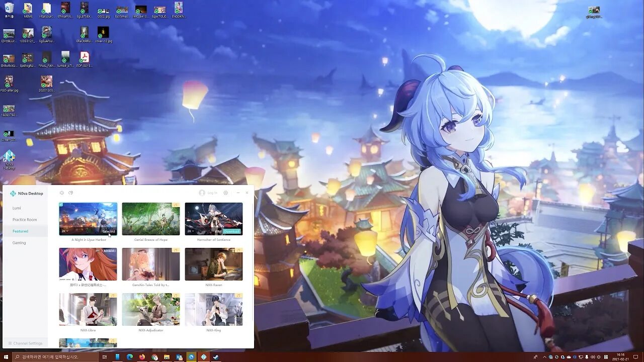
Task: Expand the 2K resolution dropdown on Herrscher of Sentience
Action: pos(190,231)
